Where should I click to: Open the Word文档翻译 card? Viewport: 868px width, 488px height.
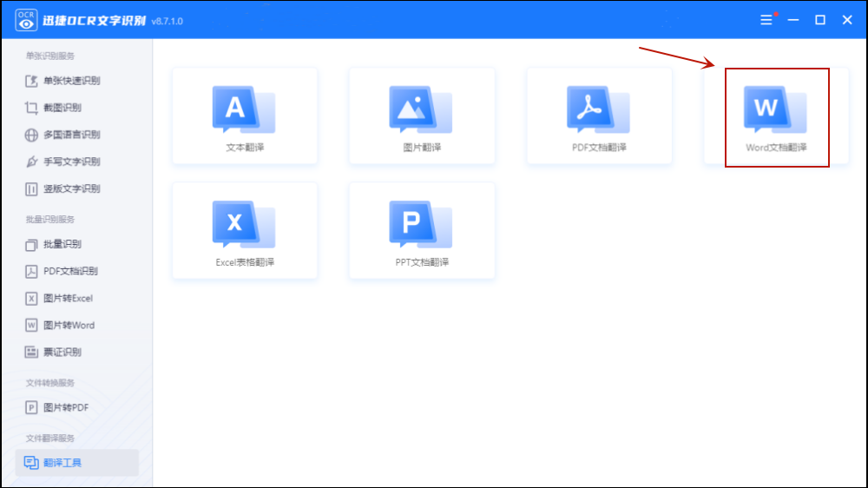tap(776, 115)
